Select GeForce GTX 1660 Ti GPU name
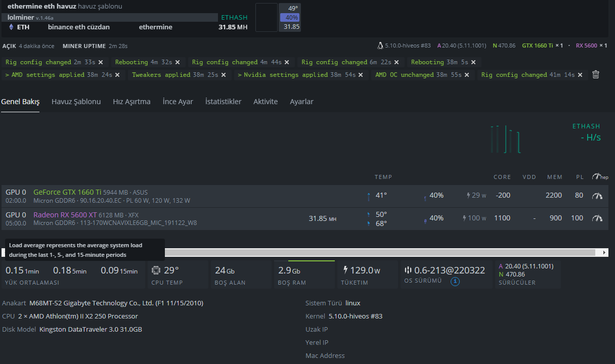This screenshot has height=364, width=615. pos(67,192)
